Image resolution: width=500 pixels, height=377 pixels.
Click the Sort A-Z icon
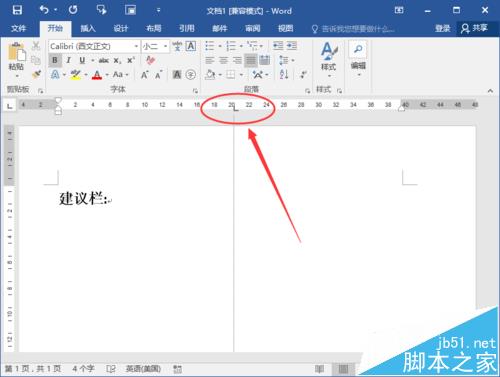(284, 74)
